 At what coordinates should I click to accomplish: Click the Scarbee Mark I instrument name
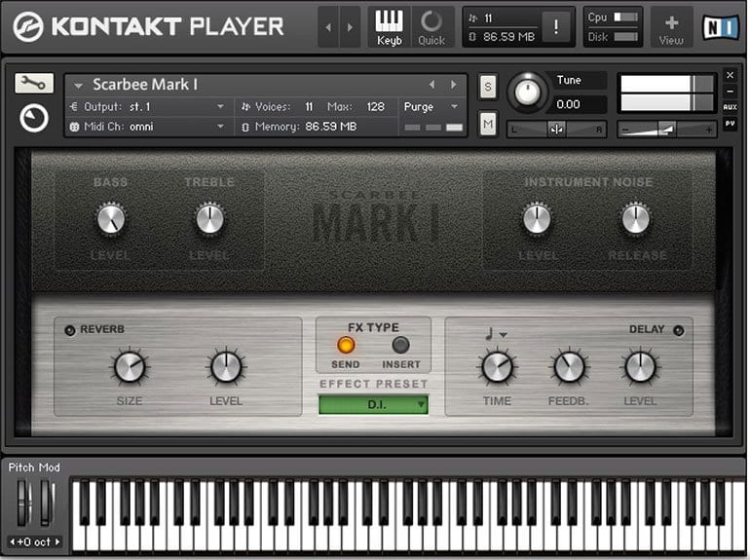tap(145, 85)
